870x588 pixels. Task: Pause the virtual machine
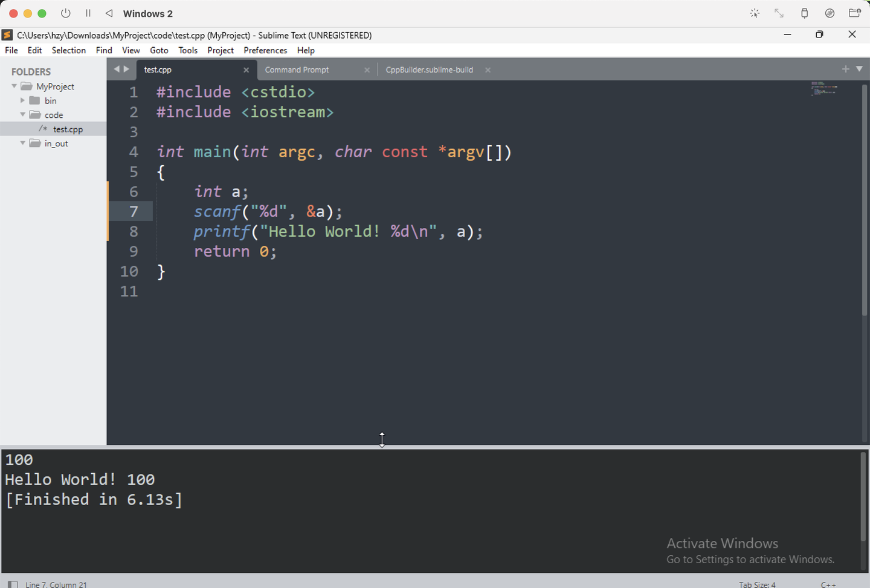click(88, 13)
